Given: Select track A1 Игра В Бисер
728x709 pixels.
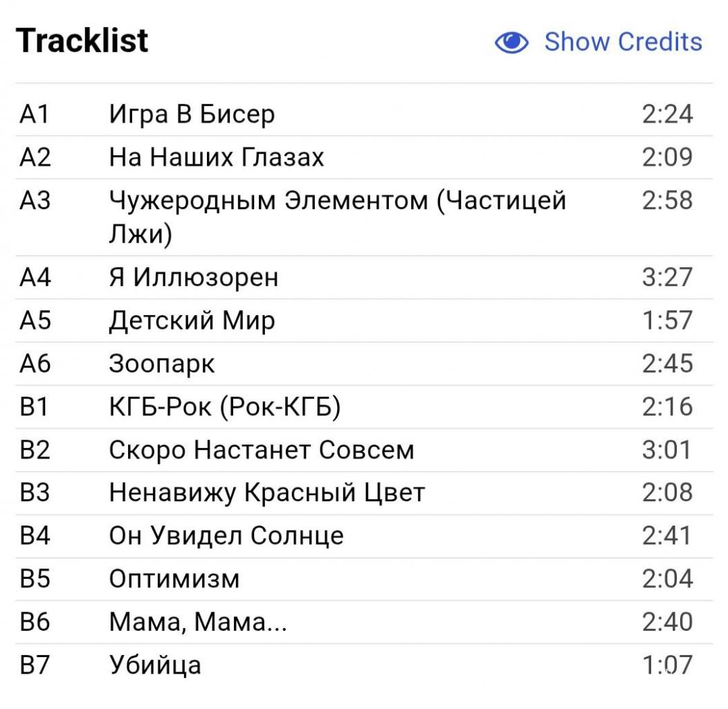Looking at the screenshot, I should point(364,114).
